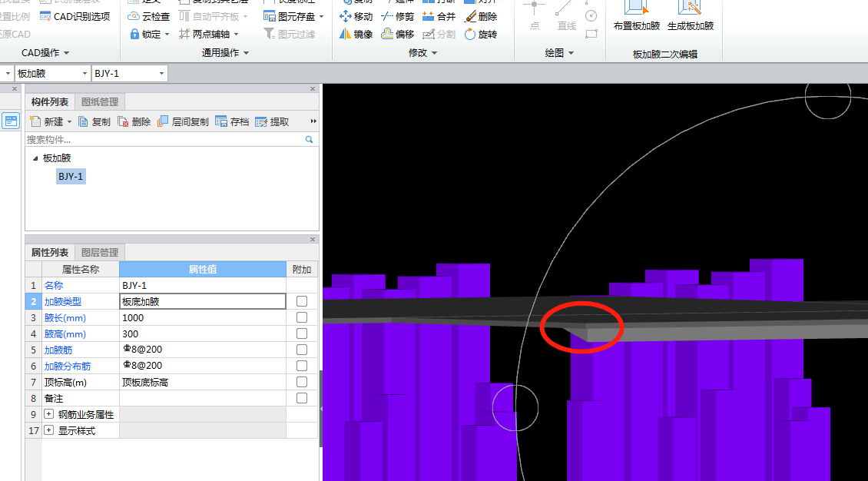Screen dimensions: 868x481
Task: Click the 布置板加腋 tool
Action: click(x=637, y=17)
